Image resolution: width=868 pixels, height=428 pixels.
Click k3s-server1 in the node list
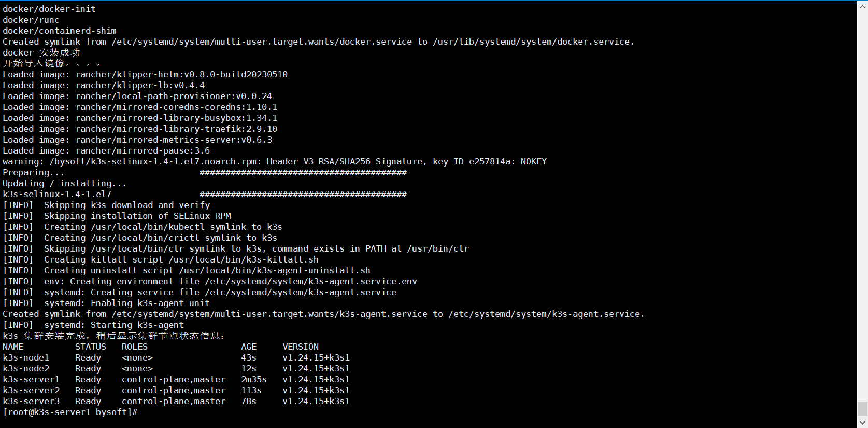click(x=31, y=379)
